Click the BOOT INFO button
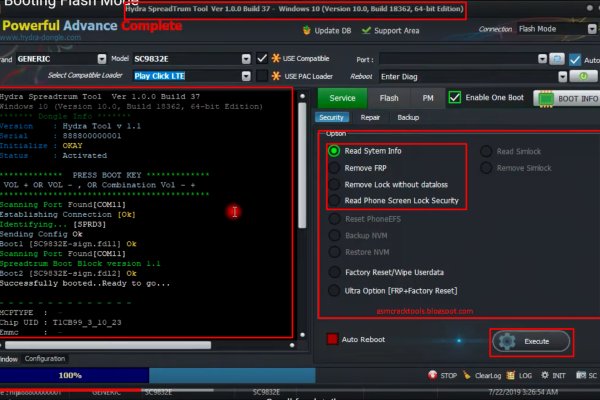This screenshot has width=600, height=400. click(x=565, y=98)
